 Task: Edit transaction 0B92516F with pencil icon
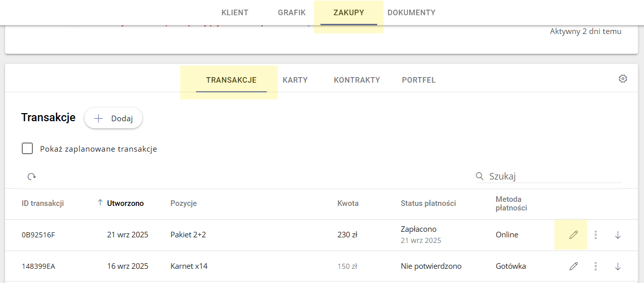point(573,235)
